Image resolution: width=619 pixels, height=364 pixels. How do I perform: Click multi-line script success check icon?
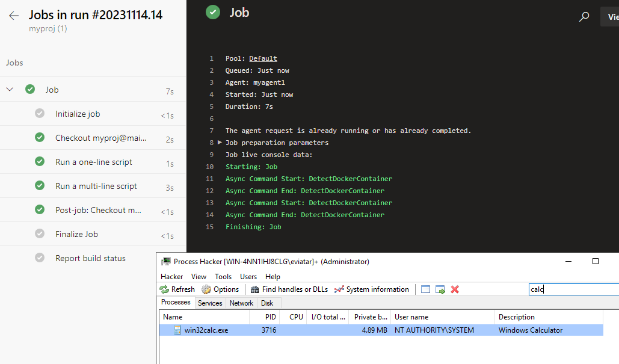[x=40, y=185]
